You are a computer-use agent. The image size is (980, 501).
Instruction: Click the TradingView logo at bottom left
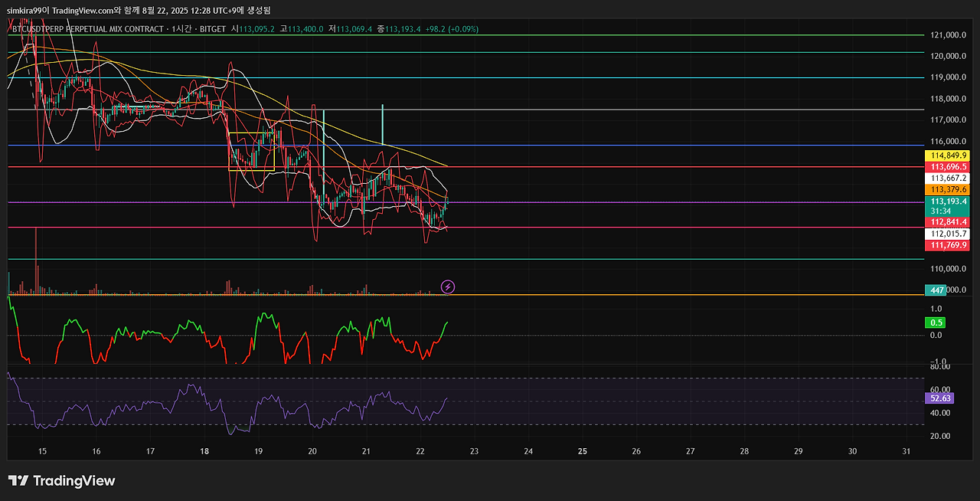[x=62, y=481]
